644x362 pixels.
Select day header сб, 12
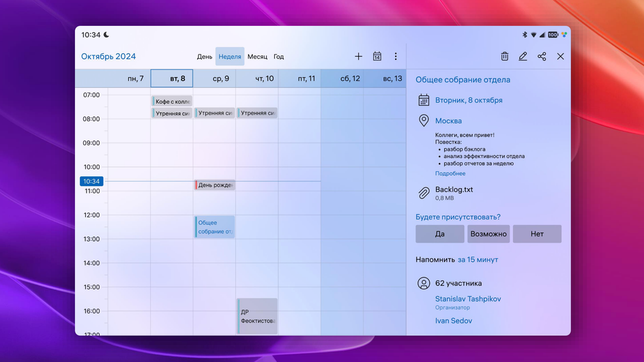pos(342,78)
